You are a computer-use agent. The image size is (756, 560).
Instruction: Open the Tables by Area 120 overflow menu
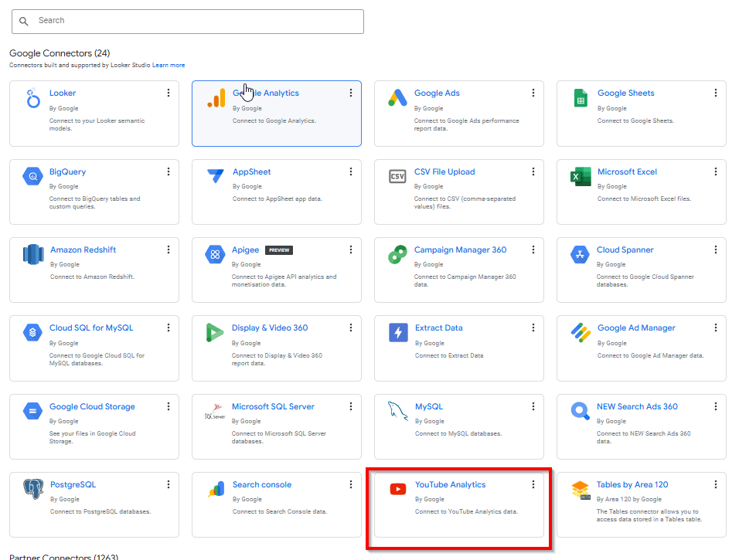coord(715,484)
